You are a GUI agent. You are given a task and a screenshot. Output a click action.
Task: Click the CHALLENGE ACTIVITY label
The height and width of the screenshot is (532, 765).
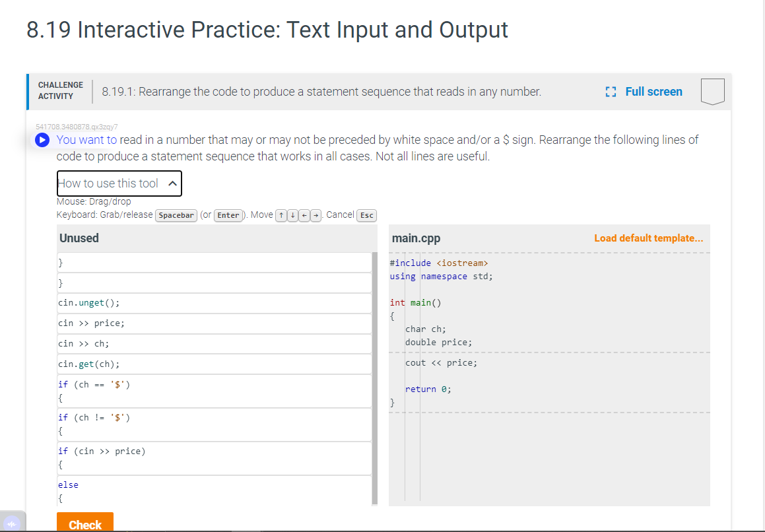(x=61, y=91)
